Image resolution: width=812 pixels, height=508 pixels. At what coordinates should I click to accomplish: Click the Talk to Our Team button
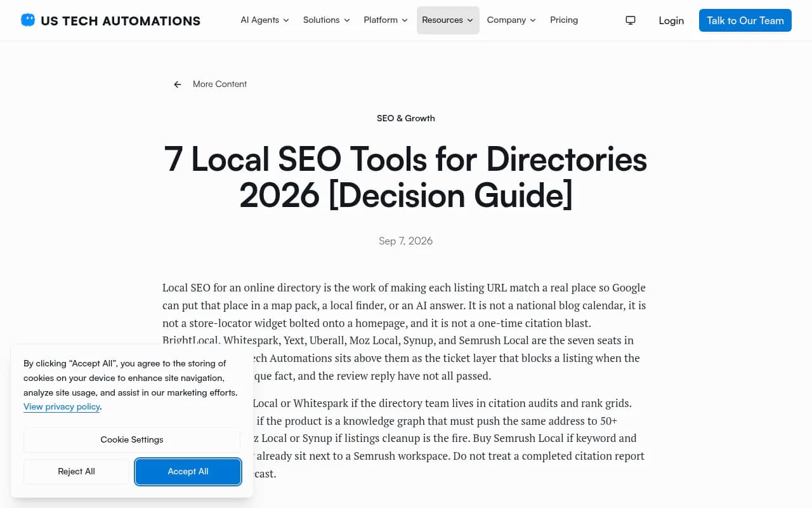745,20
